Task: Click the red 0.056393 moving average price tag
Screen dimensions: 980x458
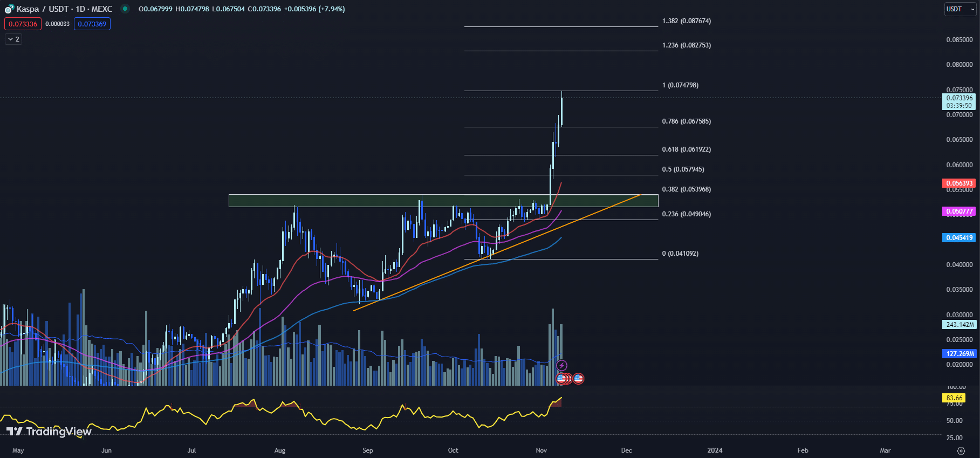Action: pyautogui.click(x=959, y=183)
